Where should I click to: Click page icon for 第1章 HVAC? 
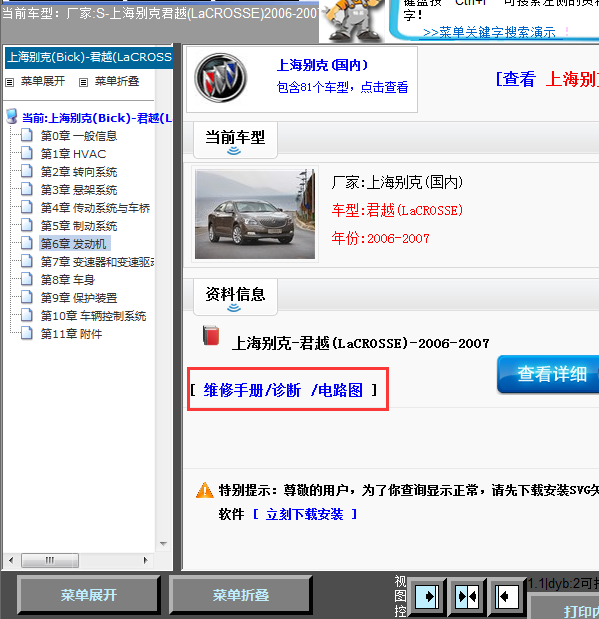[26, 153]
